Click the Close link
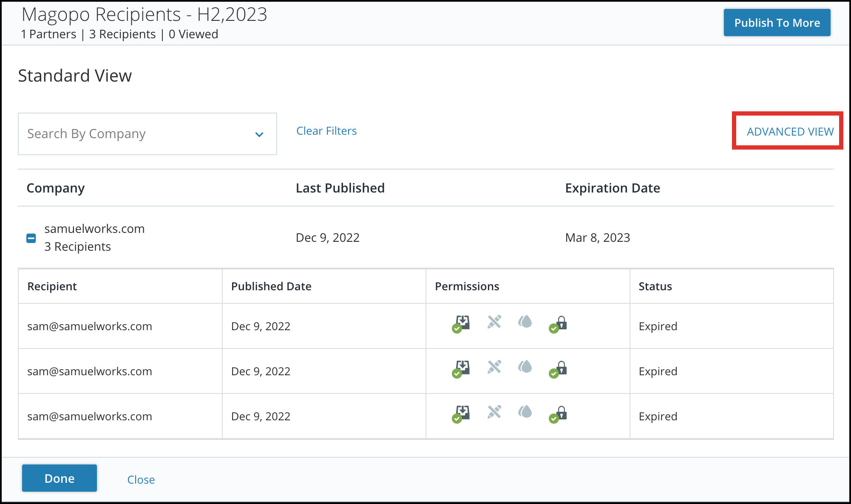 pos(141,480)
